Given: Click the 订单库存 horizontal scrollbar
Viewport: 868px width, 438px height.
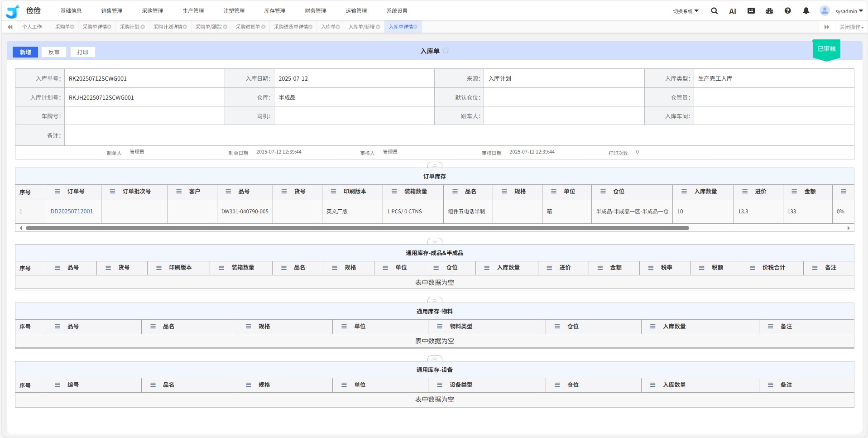Looking at the screenshot, I should [x=357, y=228].
